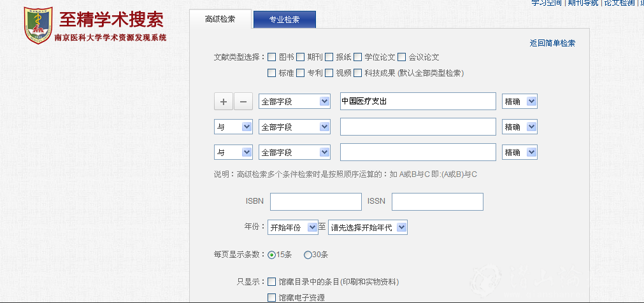This screenshot has height=303, width=644.
Task: Click the 返回简单检索 link
Action: click(552, 43)
